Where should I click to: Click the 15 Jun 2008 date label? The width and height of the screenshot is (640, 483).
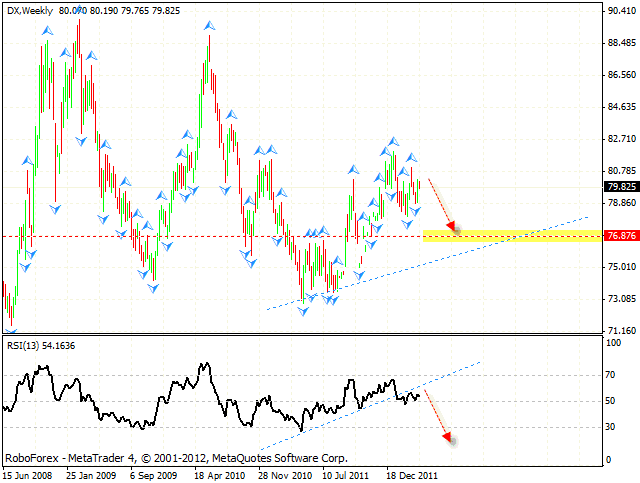click(30, 476)
